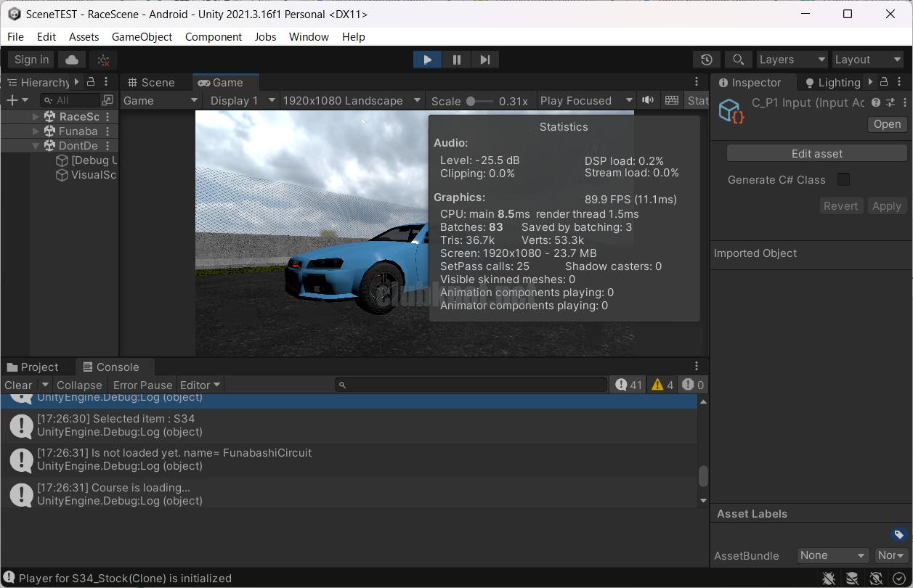Mute audio in the Game view
This screenshot has width=913, height=588.
648,100
